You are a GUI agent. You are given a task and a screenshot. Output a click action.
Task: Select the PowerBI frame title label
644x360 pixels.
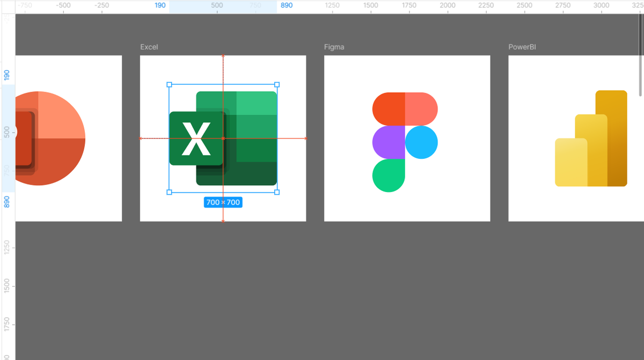click(x=522, y=47)
